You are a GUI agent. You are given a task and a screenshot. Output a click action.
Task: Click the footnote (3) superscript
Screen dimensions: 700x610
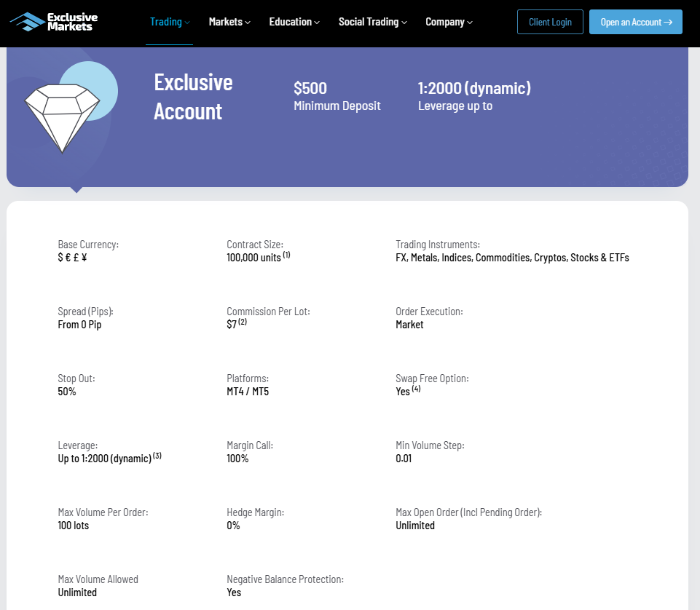coord(157,456)
